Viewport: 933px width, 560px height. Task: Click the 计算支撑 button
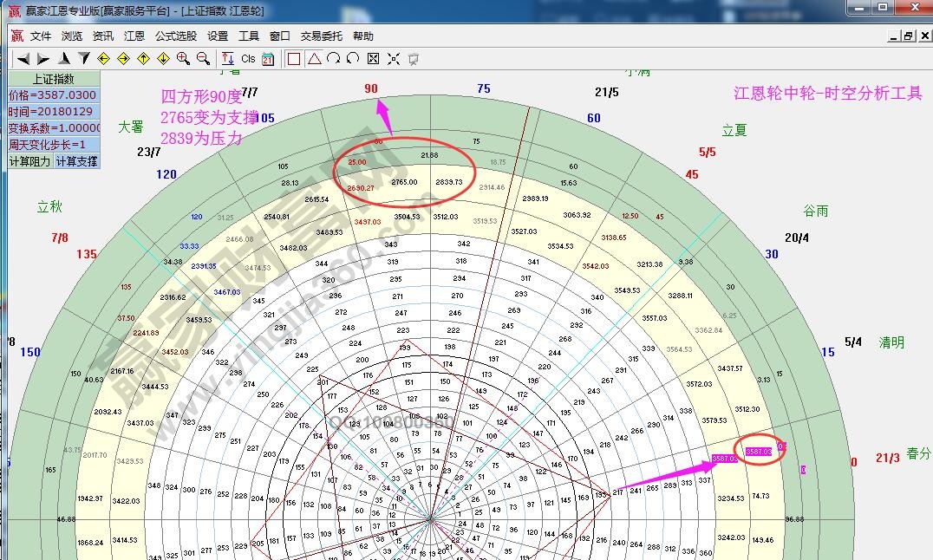pyautogui.click(x=77, y=161)
